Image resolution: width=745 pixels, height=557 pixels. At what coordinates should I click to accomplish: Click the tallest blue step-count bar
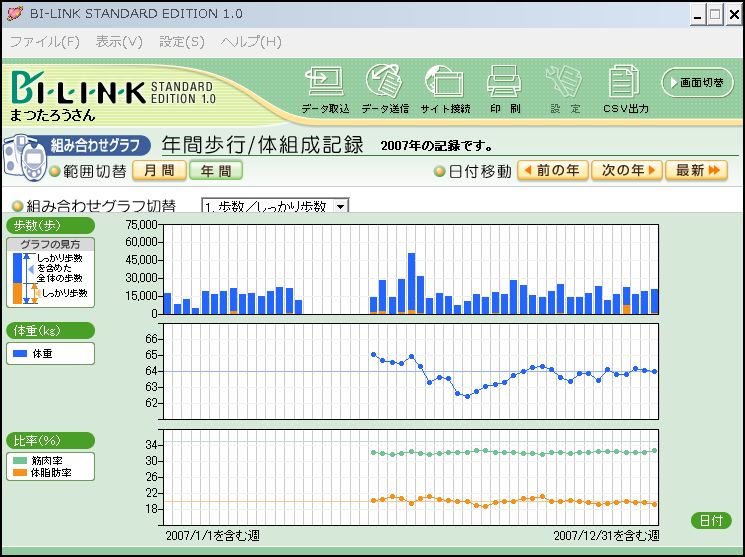[x=411, y=283]
